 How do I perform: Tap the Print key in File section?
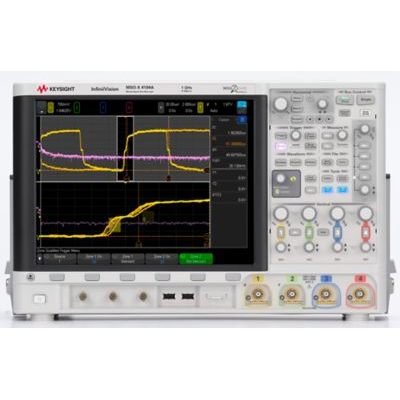click(x=342, y=162)
